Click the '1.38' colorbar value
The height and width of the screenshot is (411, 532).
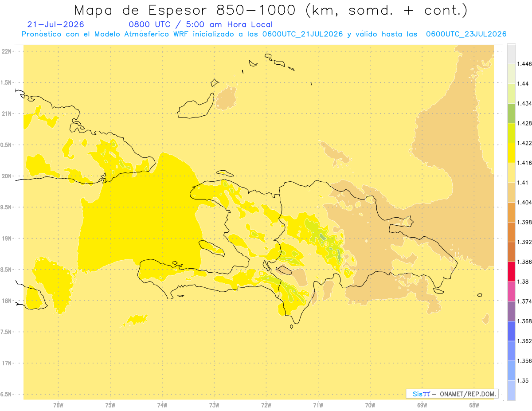[523, 282]
